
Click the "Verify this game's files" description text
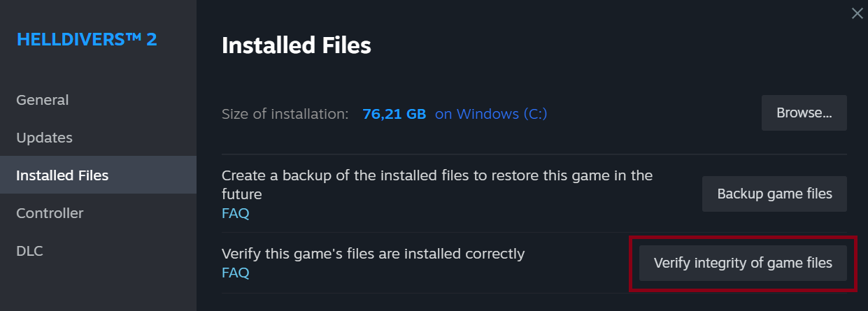[373, 254]
